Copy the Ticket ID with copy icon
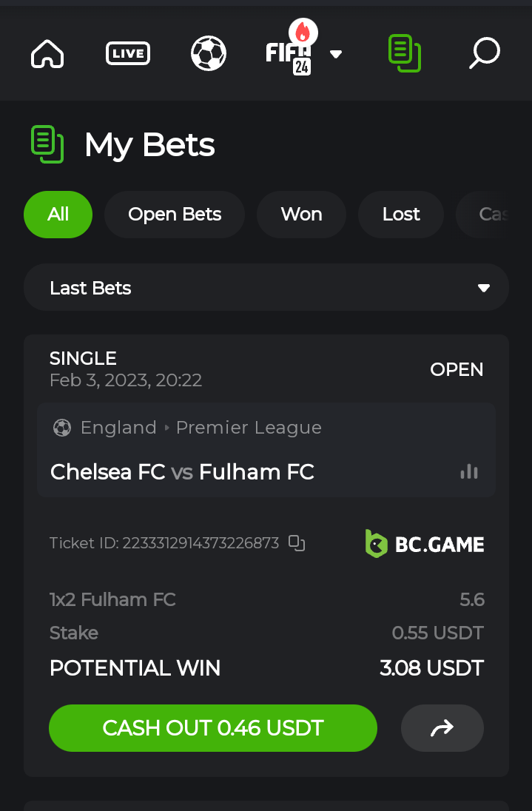Screen dimensions: 532x811 pyautogui.click(x=297, y=543)
